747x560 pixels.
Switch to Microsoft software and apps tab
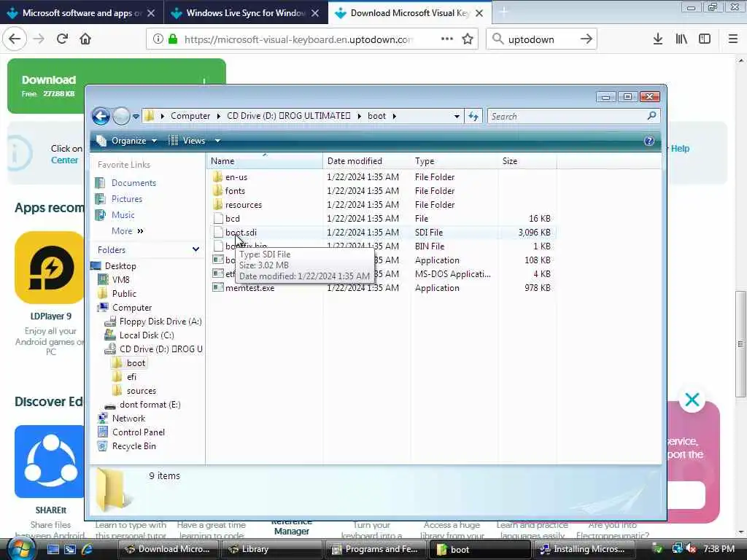pos(81,13)
